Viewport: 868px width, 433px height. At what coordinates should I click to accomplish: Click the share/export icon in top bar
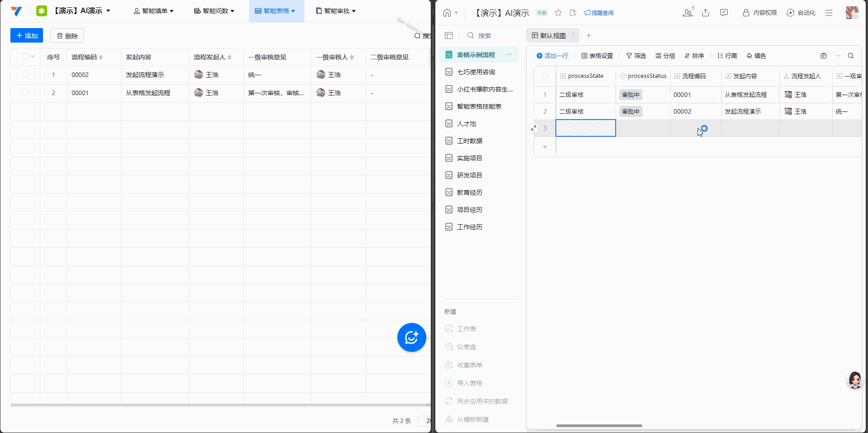tap(705, 13)
